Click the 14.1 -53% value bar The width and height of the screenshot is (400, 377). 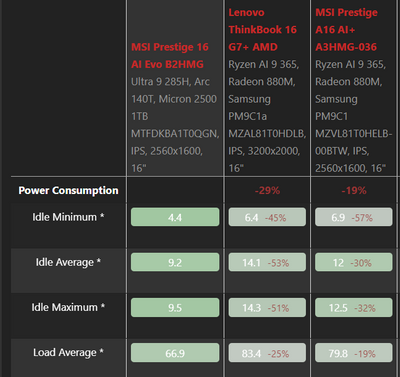[x=267, y=262]
